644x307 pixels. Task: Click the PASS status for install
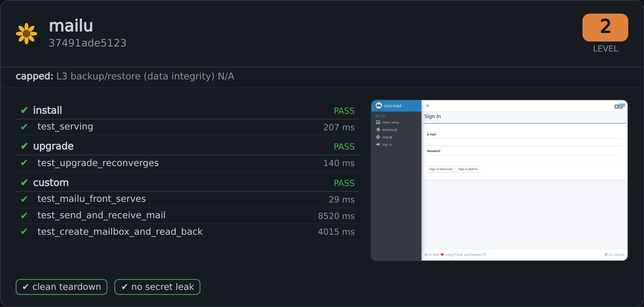tap(344, 111)
